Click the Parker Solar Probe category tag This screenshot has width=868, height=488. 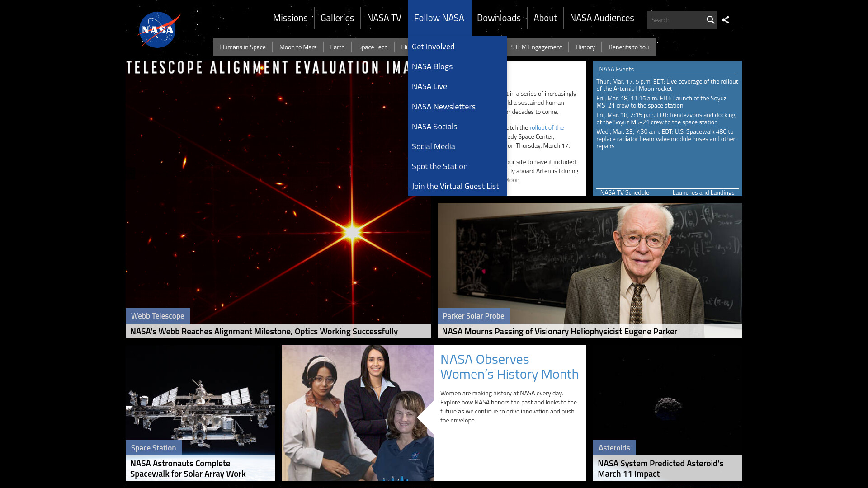click(x=473, y=316)
